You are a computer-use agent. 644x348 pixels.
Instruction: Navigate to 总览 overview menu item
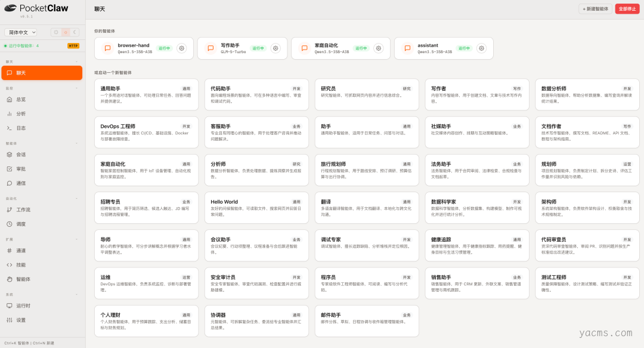click(x=21, y=100)
